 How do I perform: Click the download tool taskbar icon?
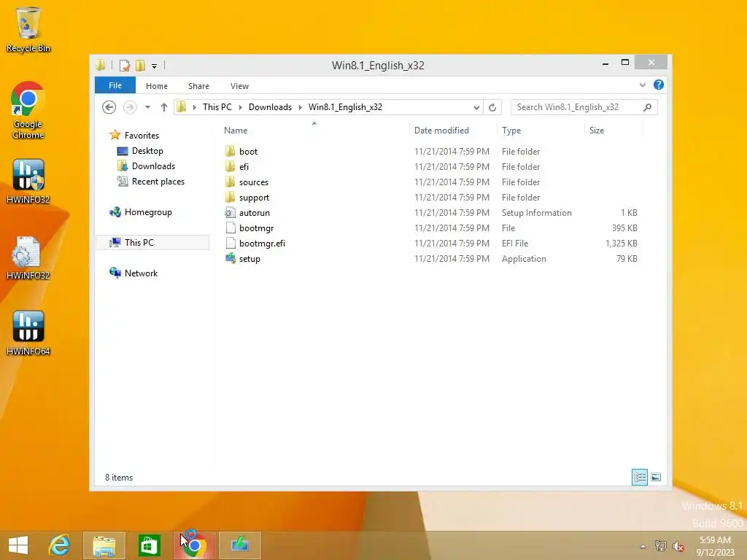pyautogui.click(x=239, y=545)
